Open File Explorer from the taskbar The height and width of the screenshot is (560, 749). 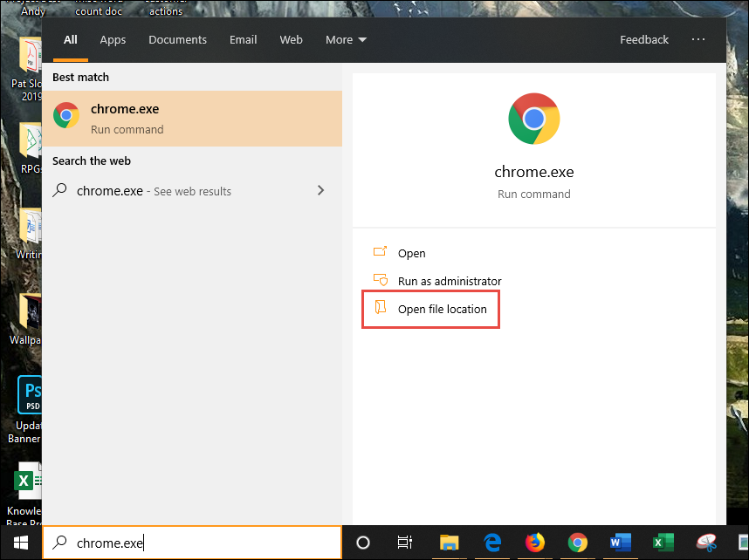click(449, 543)
